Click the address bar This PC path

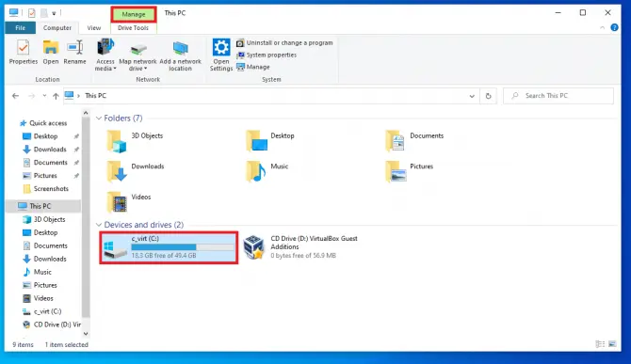96,96
